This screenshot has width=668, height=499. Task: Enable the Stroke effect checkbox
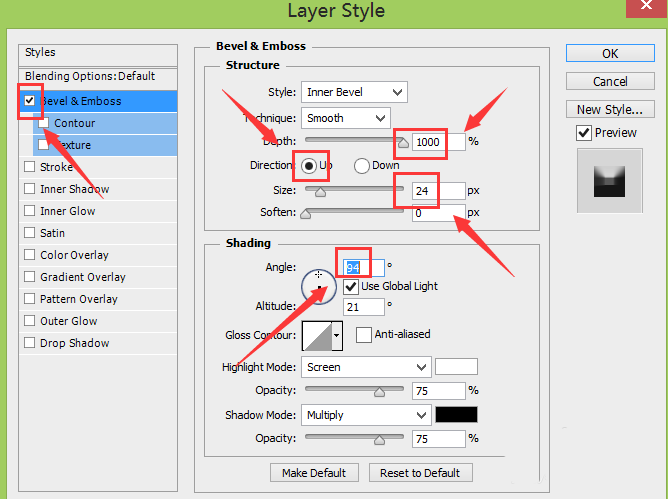29,167
